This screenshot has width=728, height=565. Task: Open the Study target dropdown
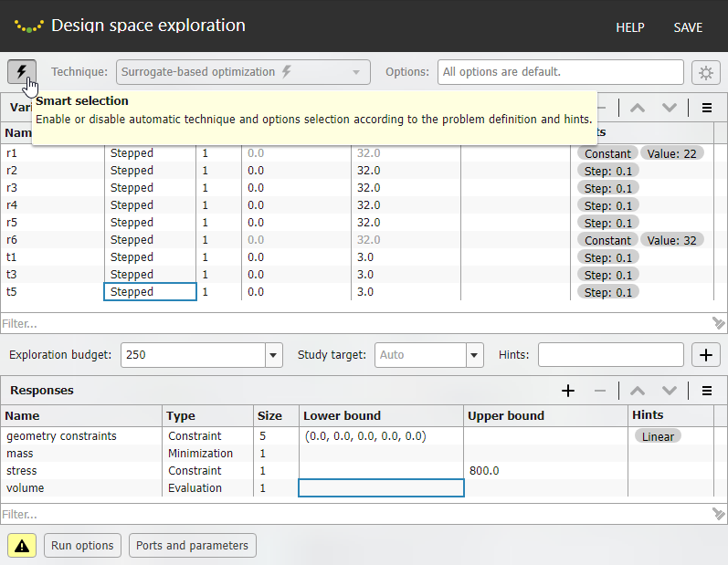coord(474,355)
